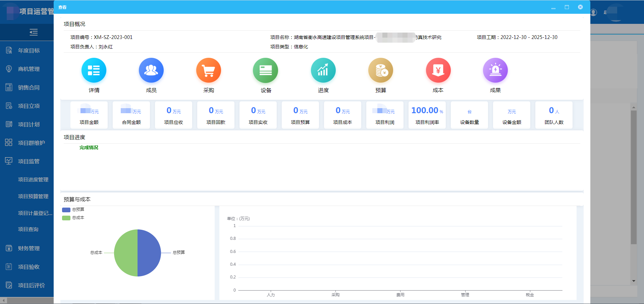The width and height of the screenshot is (644, 304).
Task: Open the 设备 equipment icon
Action: tap(266, 70)
